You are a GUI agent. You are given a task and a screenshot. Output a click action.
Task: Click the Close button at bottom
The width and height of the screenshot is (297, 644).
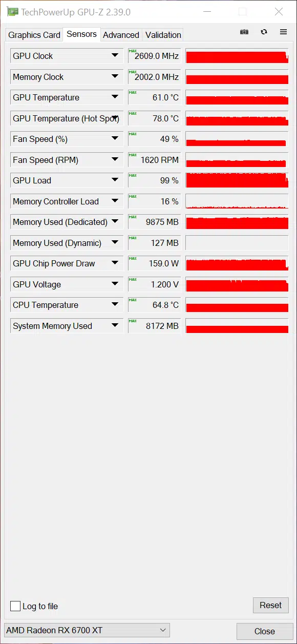coord(264,631)
